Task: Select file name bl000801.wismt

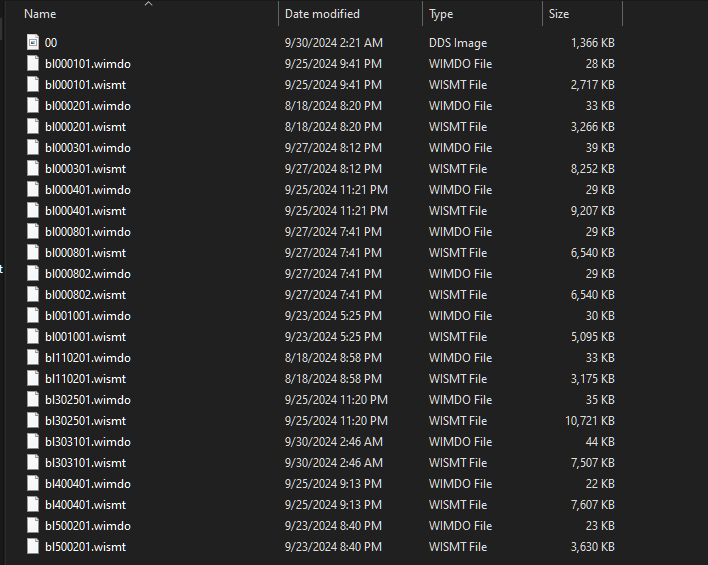Action: pos(85,253)
